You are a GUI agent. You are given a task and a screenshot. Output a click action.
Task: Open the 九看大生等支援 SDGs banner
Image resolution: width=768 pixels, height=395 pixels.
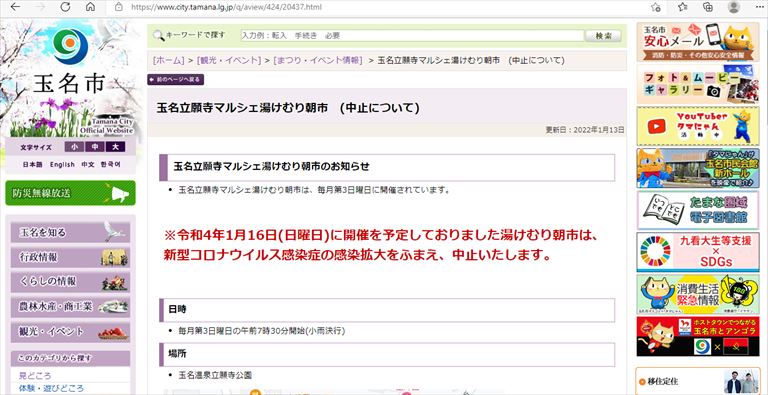click(698, 252)
